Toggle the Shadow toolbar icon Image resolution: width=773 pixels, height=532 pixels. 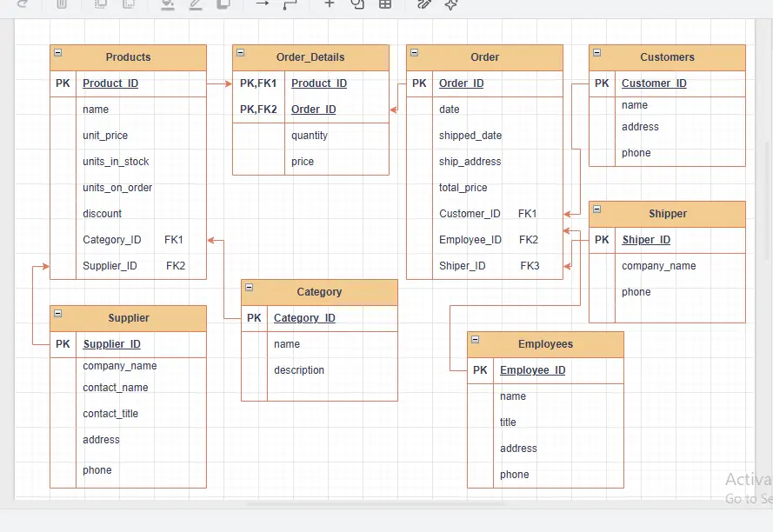[x=223, y=4]
